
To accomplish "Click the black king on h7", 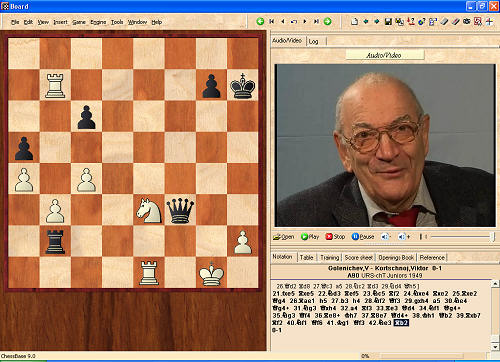I will coord(243,85).
